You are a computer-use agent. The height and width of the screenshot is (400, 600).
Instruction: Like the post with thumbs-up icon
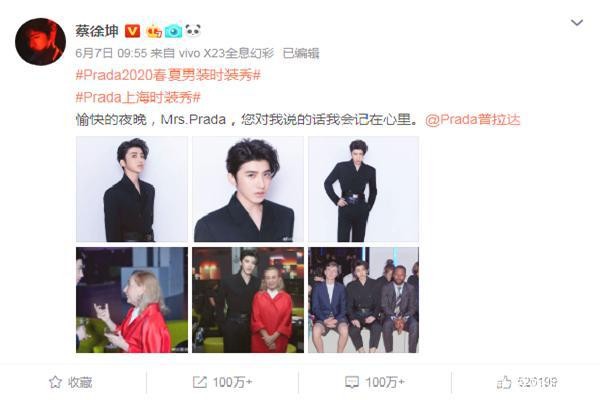pyautogui.click(x=504, y=382)
